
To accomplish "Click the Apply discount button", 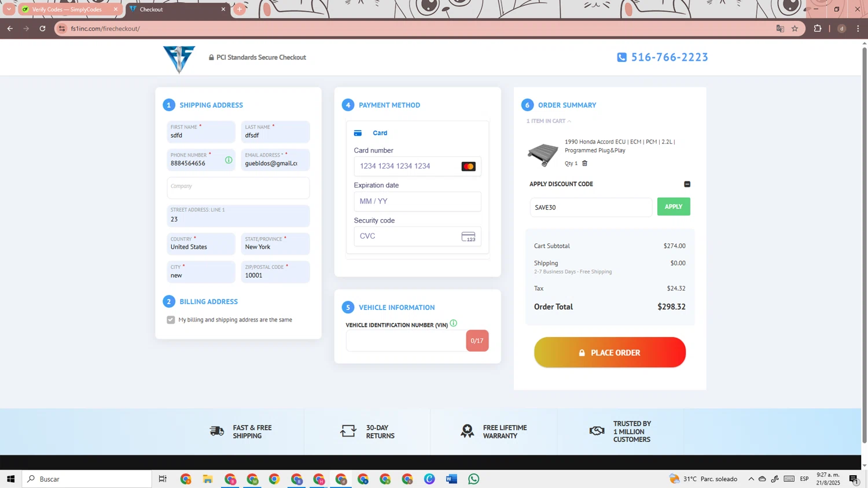I will click(x=674, y=206).
